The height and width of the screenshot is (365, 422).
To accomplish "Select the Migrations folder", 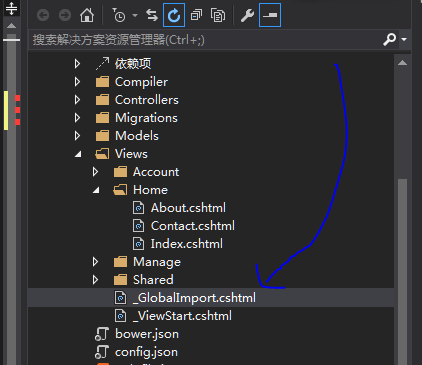I will (146, 118).
